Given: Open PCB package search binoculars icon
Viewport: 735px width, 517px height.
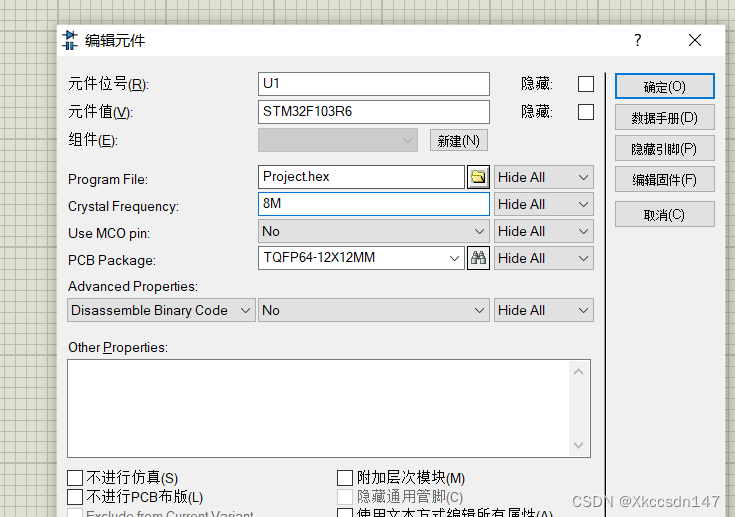Looking at the screenshot, I should (x=478, y=258).
